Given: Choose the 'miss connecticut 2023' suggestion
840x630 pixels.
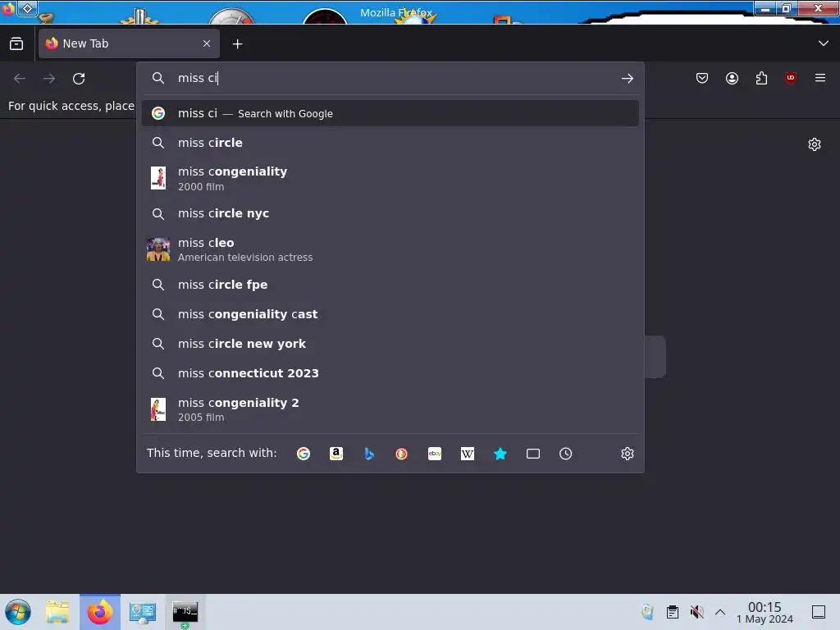Looking at the screenshot, I should tap(390, 373).
